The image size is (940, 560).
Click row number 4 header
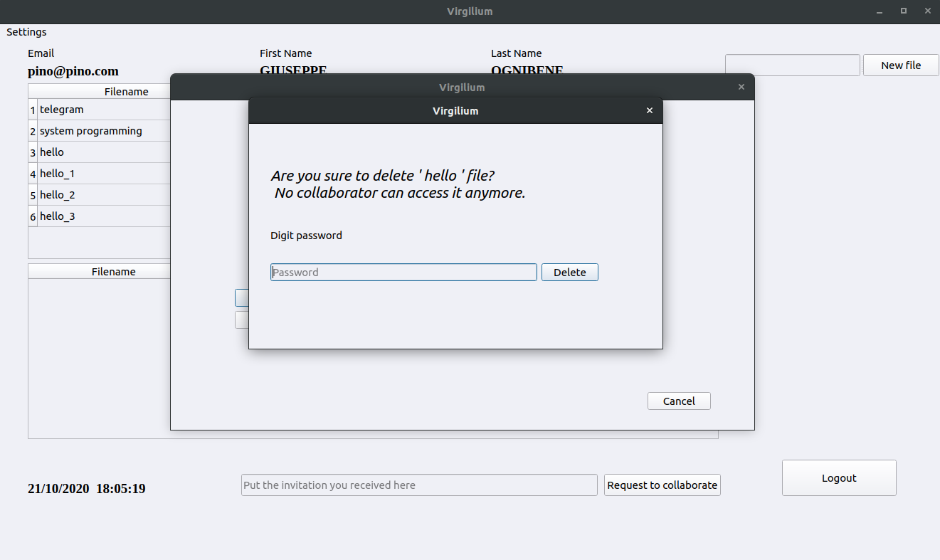[33, 174]
